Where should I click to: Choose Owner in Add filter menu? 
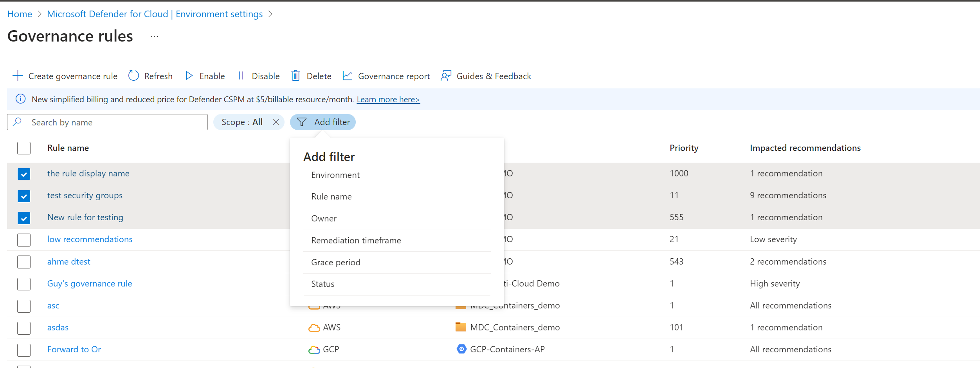[x=397, y=219]
